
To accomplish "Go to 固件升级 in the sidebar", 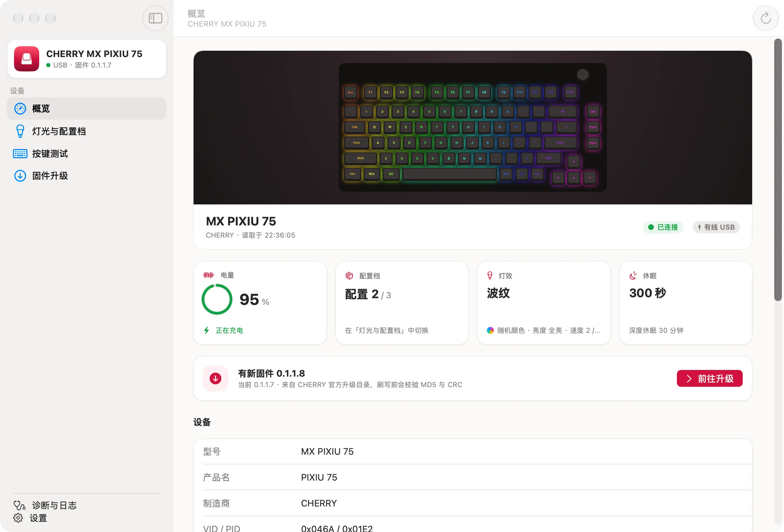I will [x=87, y=176].
